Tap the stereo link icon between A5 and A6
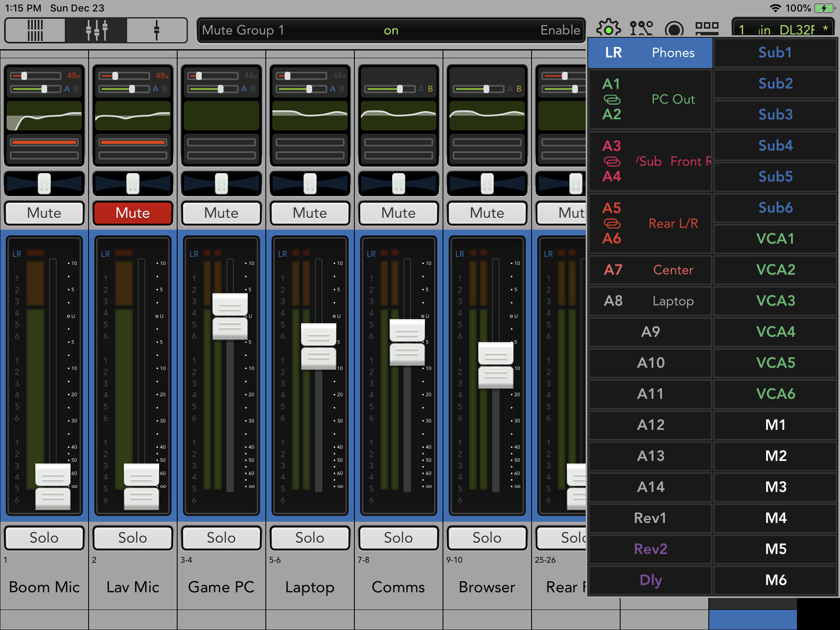 (x=612, y=224)
